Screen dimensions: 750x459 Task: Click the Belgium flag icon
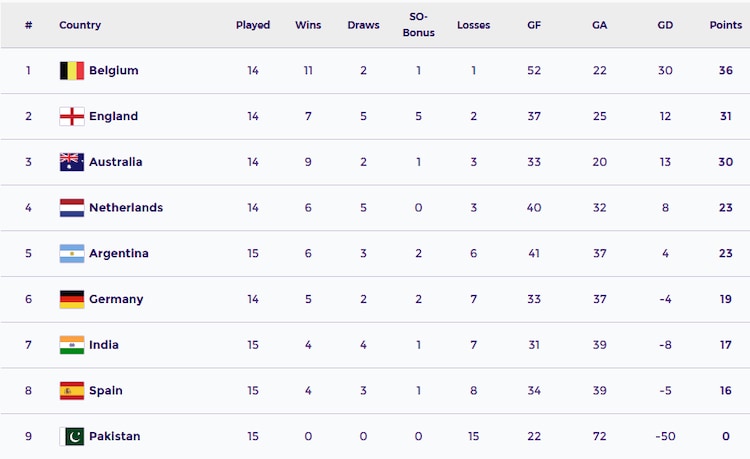click(72, 70)
